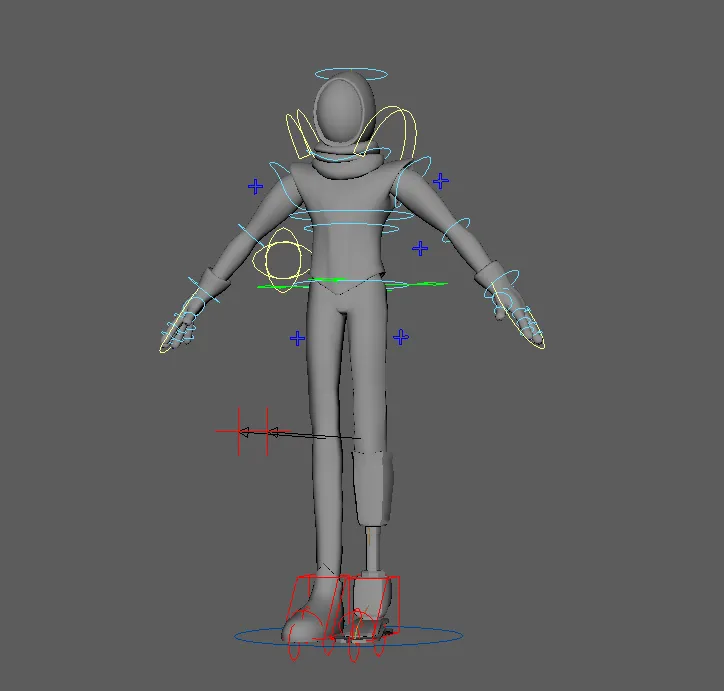
Task: Click blue cross locator by the screen-left shoulder
Action: pyautogui.click(x=255, y=187)
